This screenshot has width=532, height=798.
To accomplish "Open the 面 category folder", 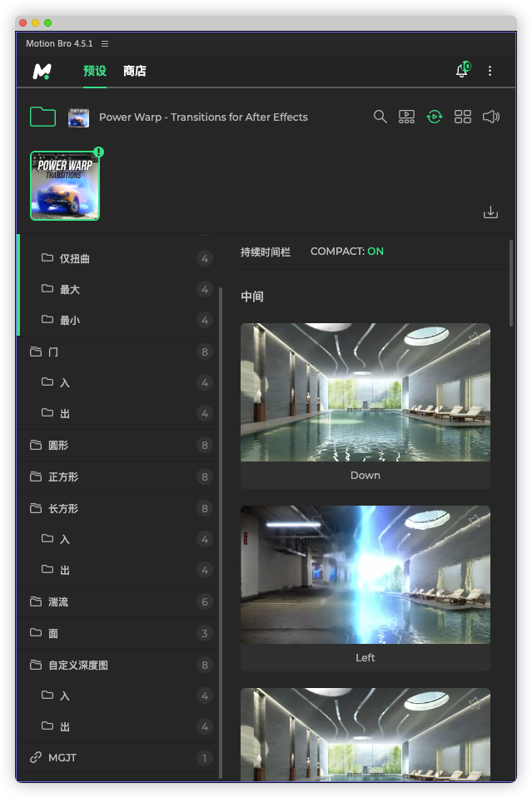I will click(x=118, y=634).
